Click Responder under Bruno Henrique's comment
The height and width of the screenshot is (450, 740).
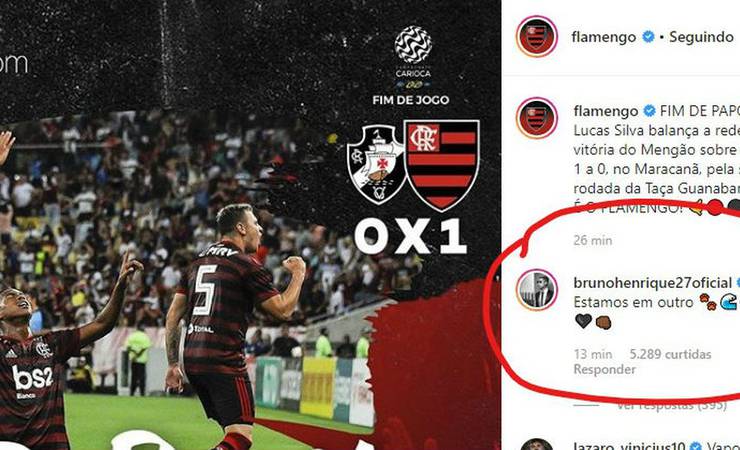point(605,369)
